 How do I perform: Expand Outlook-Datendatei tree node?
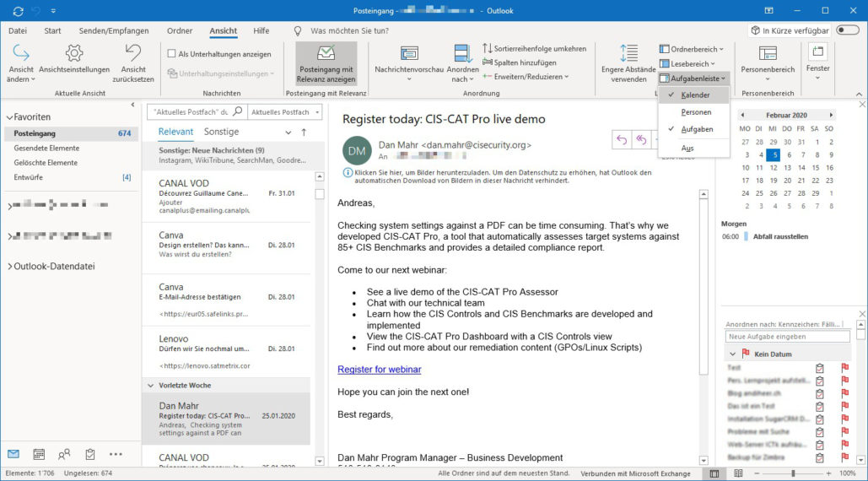pos(10,267)
